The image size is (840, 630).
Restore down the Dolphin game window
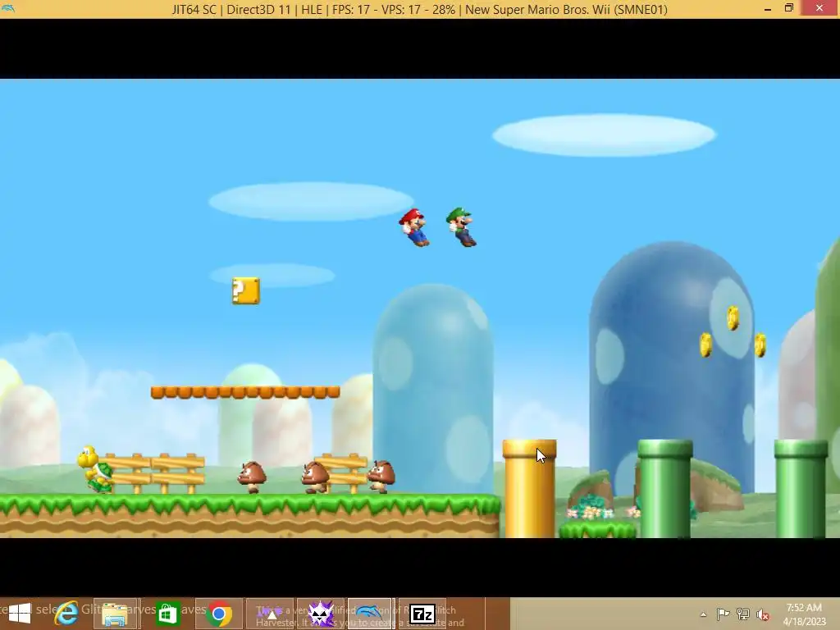788,8
